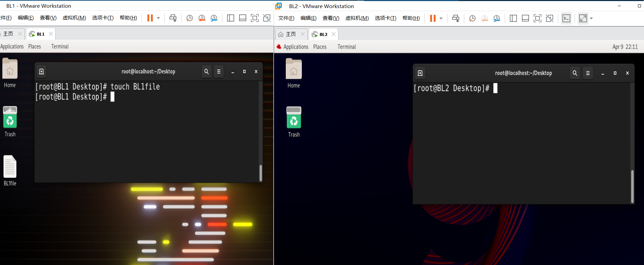Viewport: 644px width, 265px height.
Task: Open 编辑(E) menu in BL1 window
Action: (26, 18)
